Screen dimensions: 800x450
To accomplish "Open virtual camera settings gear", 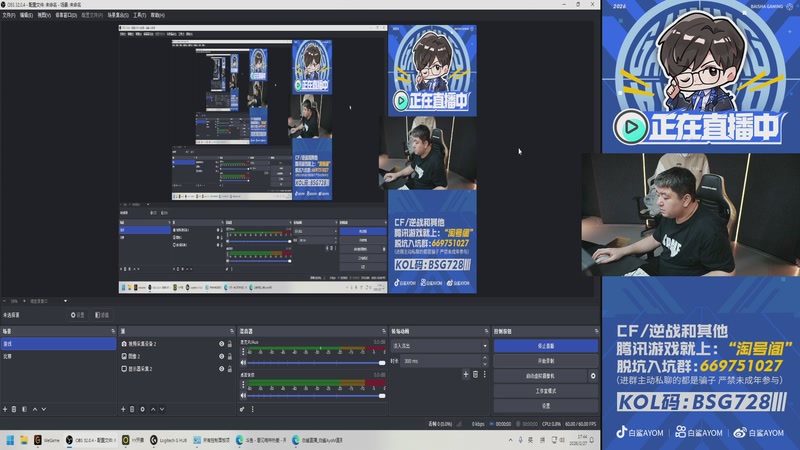I will 593,376.
